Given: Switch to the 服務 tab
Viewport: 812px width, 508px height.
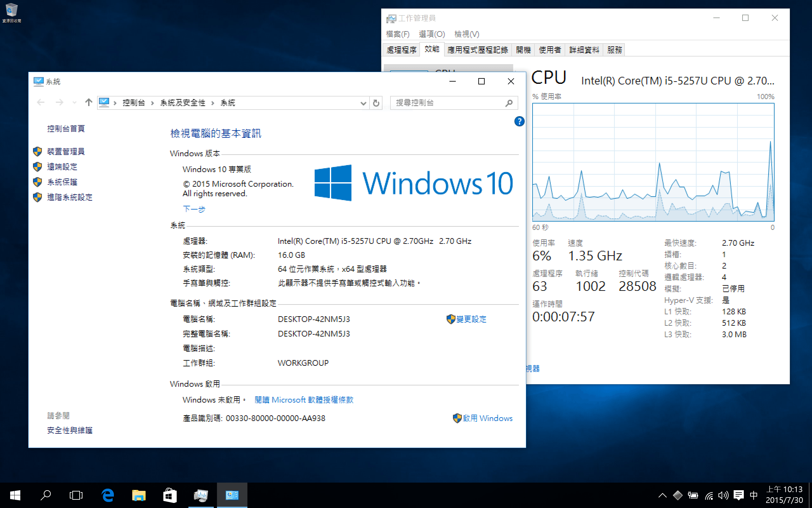Looking at the screenshot, I should click(x=614, y=50).
